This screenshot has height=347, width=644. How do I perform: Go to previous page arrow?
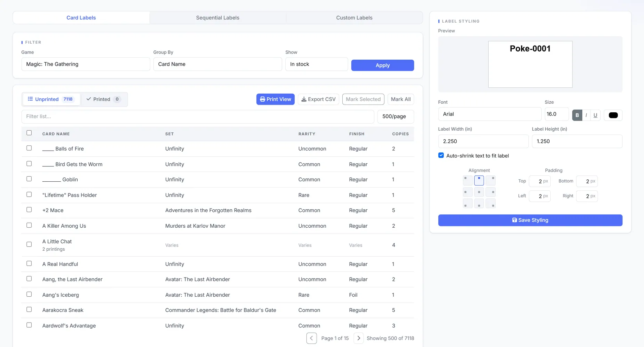coord(311,338)
